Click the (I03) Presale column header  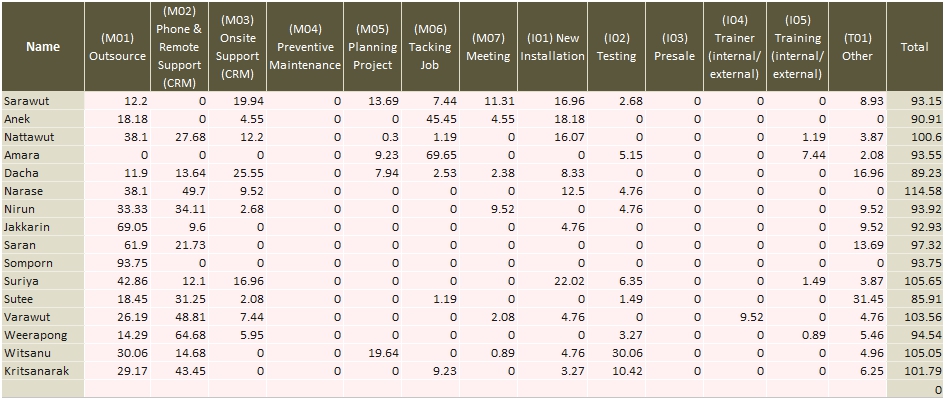674,46
